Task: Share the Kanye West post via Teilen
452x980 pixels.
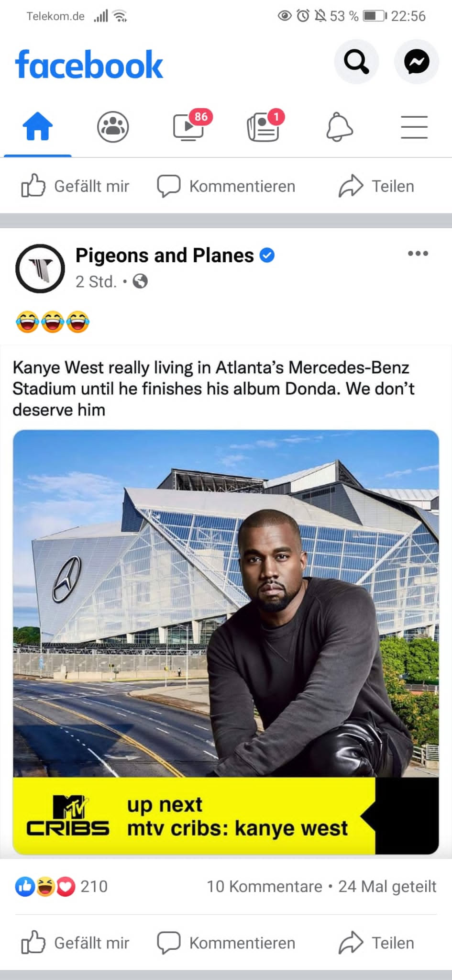Action: point(376,943)
